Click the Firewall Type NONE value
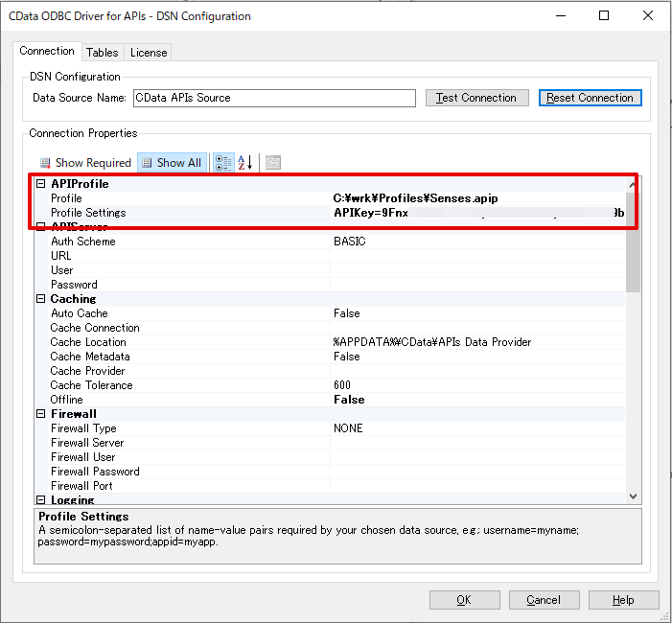 click(348, 428)
